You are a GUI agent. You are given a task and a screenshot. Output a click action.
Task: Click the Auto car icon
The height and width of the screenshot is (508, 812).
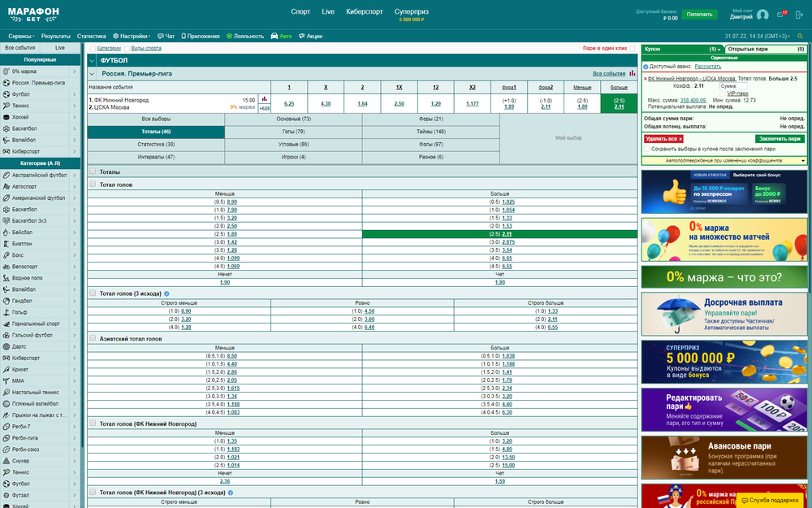click(274, 37)
